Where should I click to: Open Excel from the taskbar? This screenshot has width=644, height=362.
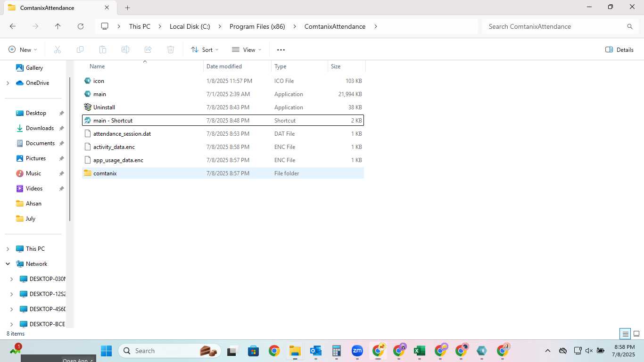click(x=420, y=351)
